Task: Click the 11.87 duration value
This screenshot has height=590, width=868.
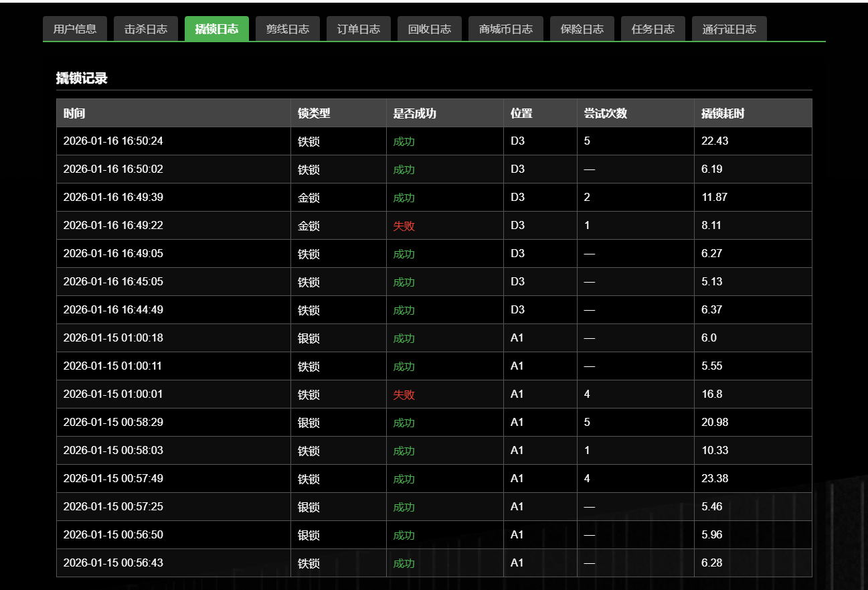Action: point(714,198)
